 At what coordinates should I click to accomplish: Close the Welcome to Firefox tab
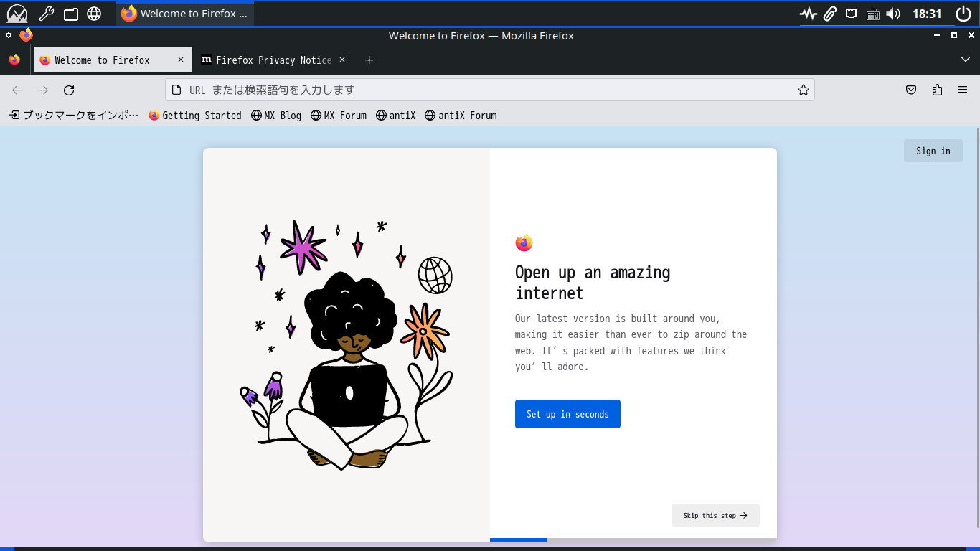coord(181,60)
